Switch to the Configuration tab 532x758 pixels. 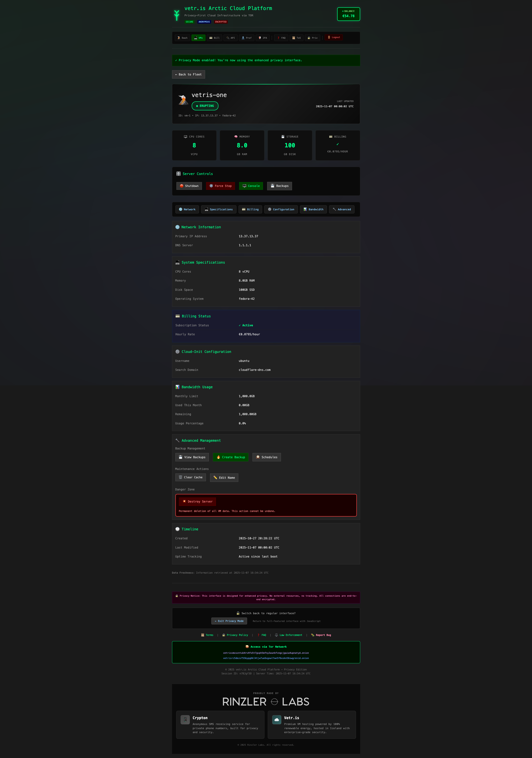tap(281, 209)
